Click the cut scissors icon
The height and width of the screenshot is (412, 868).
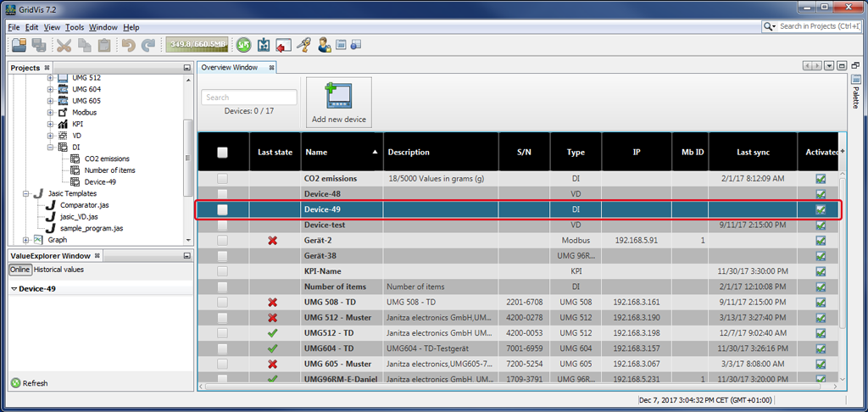64,45
